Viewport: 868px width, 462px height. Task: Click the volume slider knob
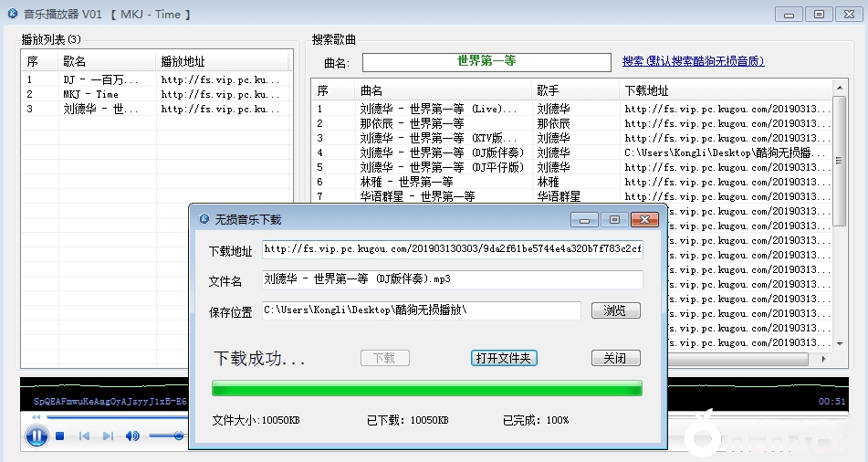tap(178, 436)
